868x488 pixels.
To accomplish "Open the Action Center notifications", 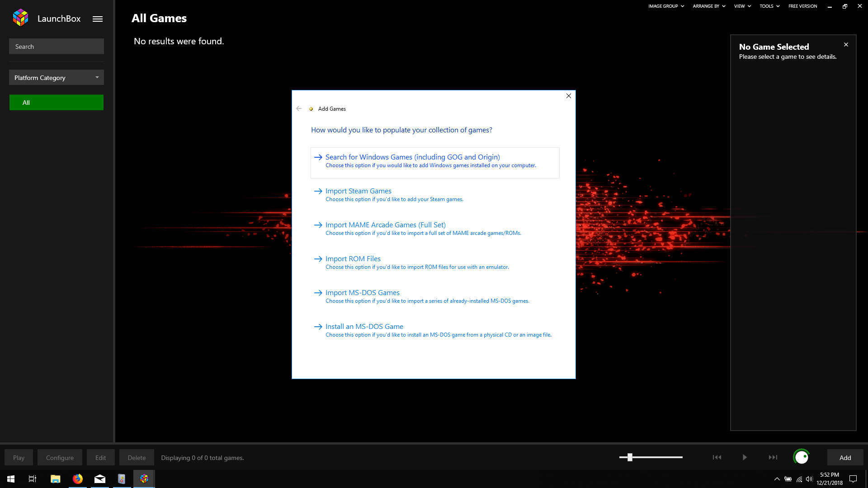I will [x=853, y=479].
